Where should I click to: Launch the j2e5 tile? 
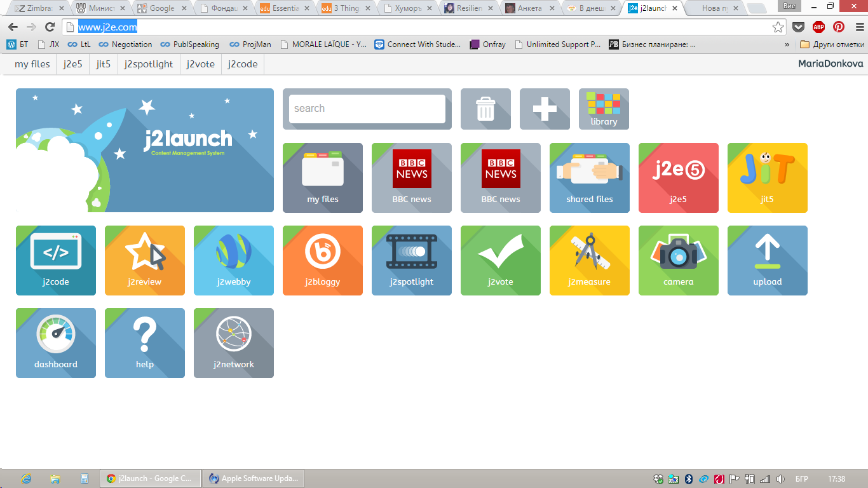point(679,178)
